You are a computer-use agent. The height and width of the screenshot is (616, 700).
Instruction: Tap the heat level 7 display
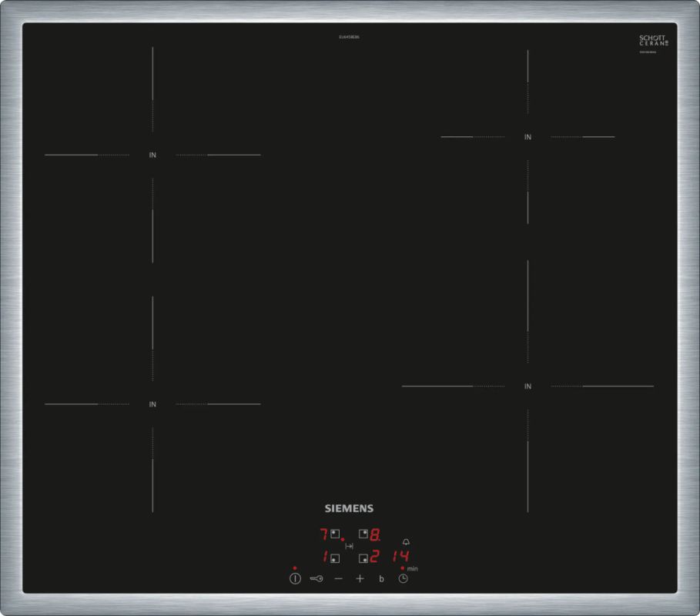tap(323, 533)
